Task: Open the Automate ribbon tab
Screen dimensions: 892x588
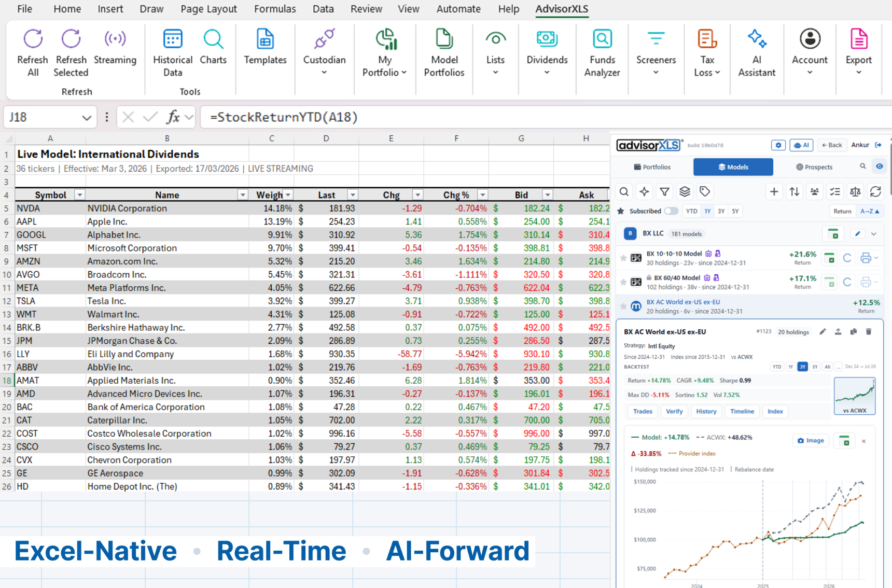Action: coord(458,9)
